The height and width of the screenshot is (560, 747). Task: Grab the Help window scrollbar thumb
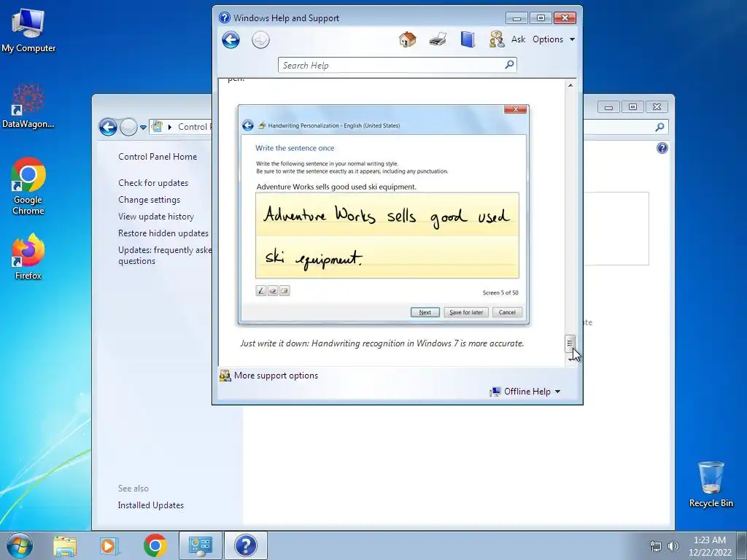pos(570,343)
